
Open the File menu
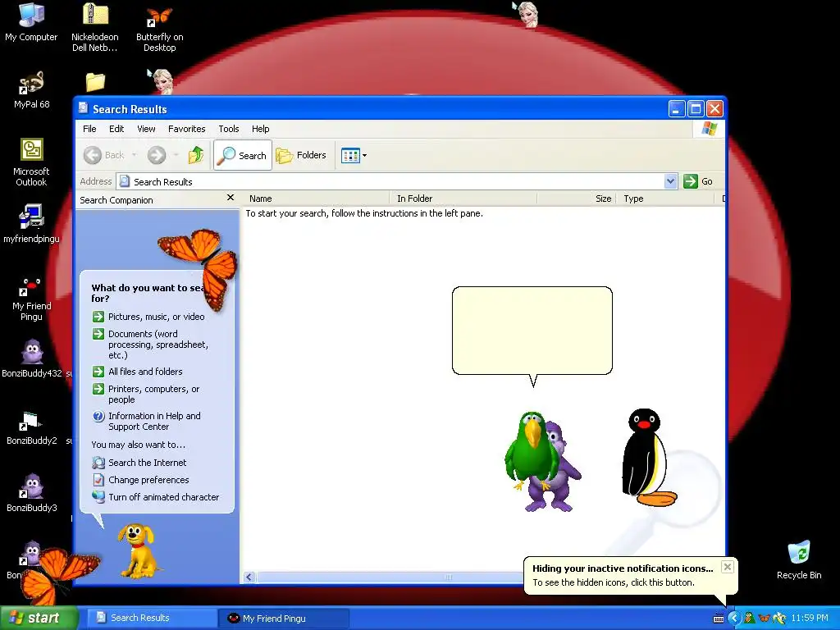click(x=89, y=129)
